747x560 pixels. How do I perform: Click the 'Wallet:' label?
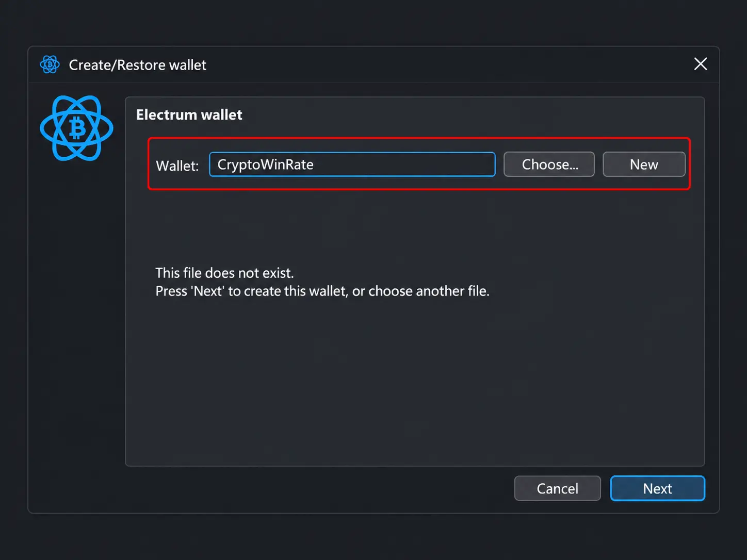click(177, 166)
